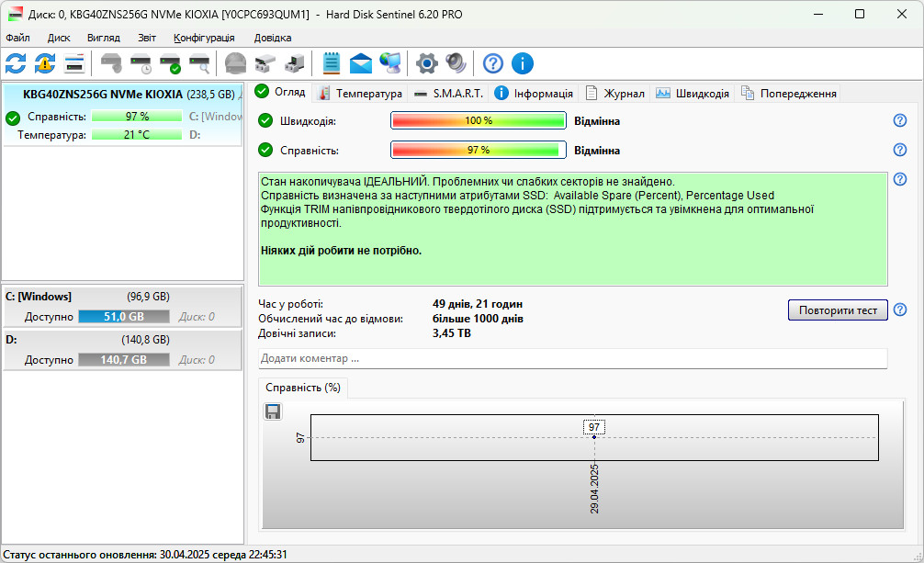Open settings via the gear icon
The height and width of the screenshot is (563, 924).
[x=427, y=63]
